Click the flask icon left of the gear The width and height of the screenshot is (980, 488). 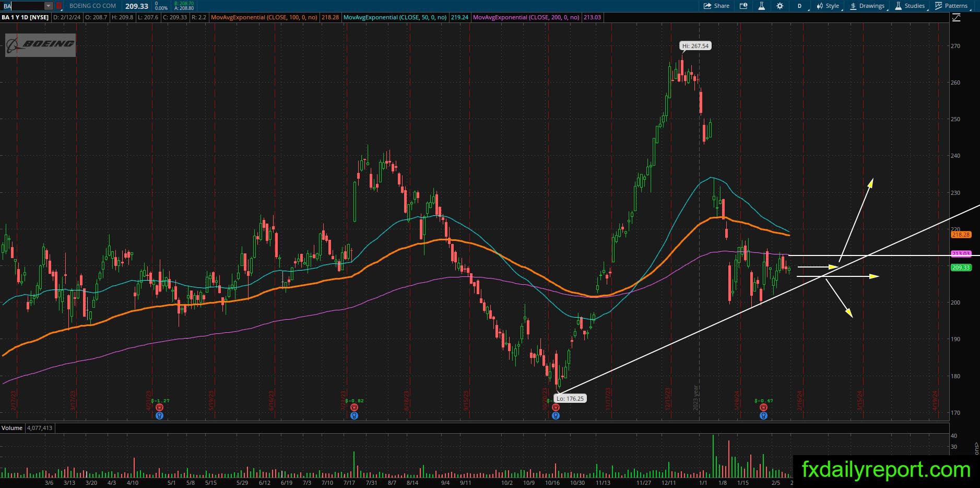pyautogui.click(x=761, y=6)
